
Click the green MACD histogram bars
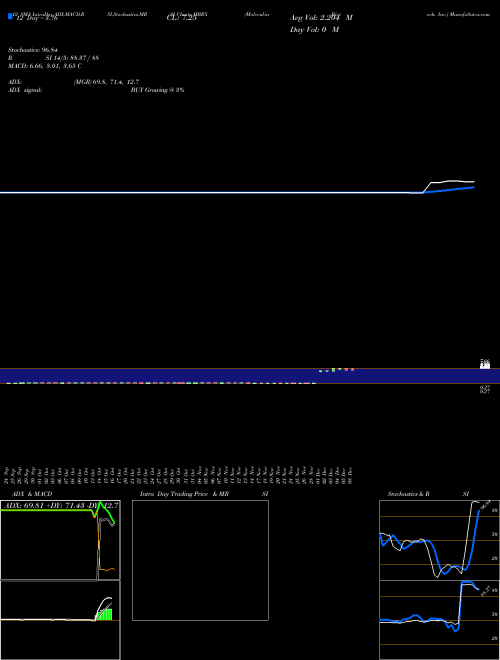(x=104, y=614)
